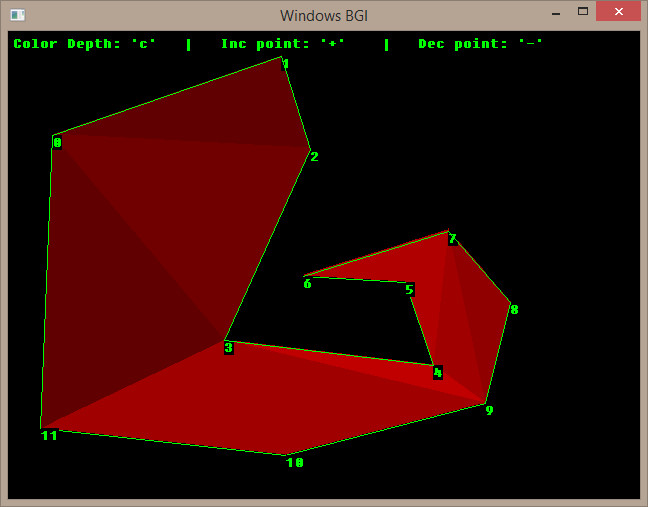Click the 'Windows BGI' title text
Image resolution: width=648 pixels, height=507 pixels.
(x=323, y=15)
